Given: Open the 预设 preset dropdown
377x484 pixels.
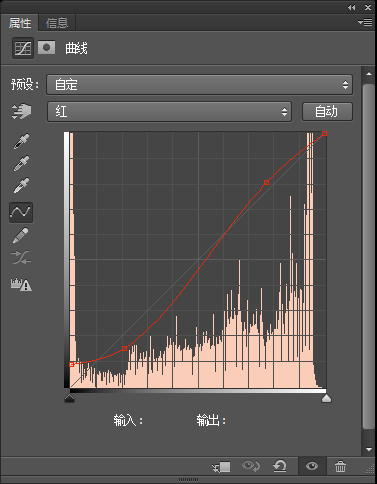Looking at the screenshot, I should (x=199, y=85).
